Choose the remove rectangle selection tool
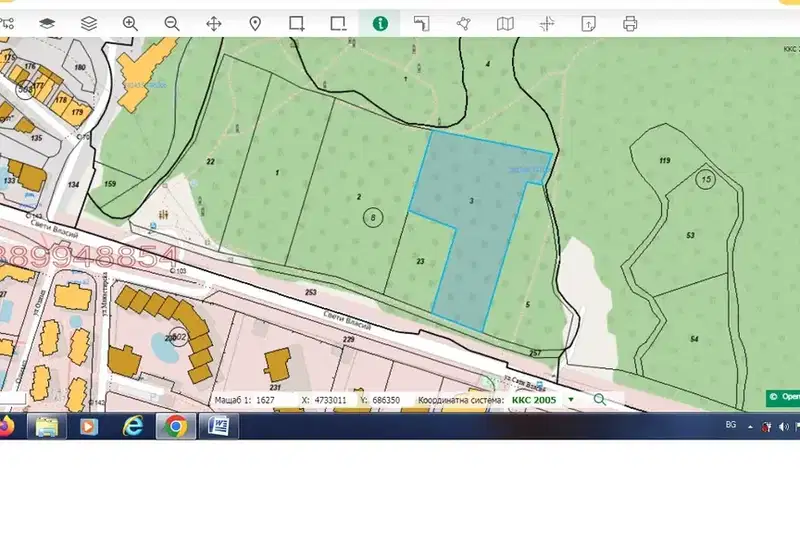Screen dimensions: 800x533 tap(338, 23)
